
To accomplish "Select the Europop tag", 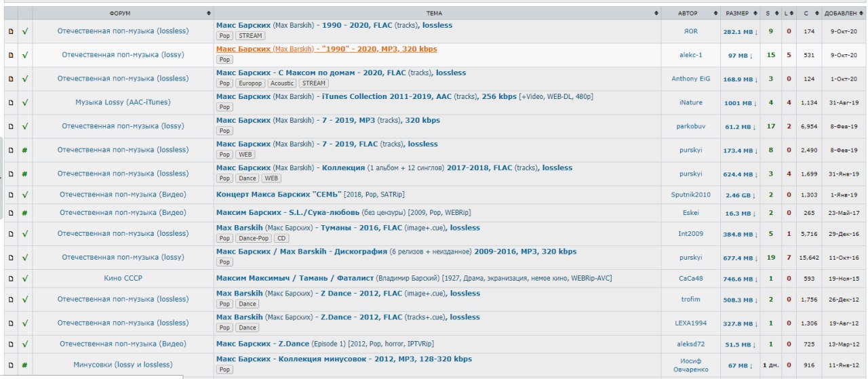I will [250, 83].
